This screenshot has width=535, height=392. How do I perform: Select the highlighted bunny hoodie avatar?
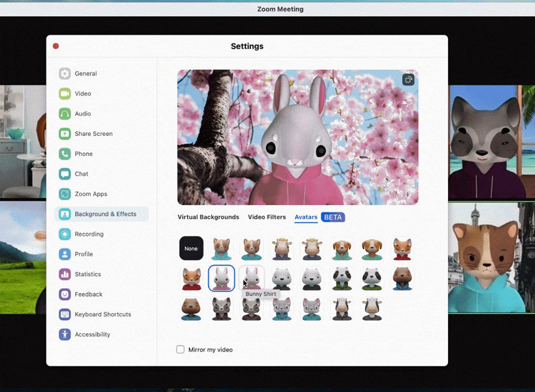[x=222, y=278]
